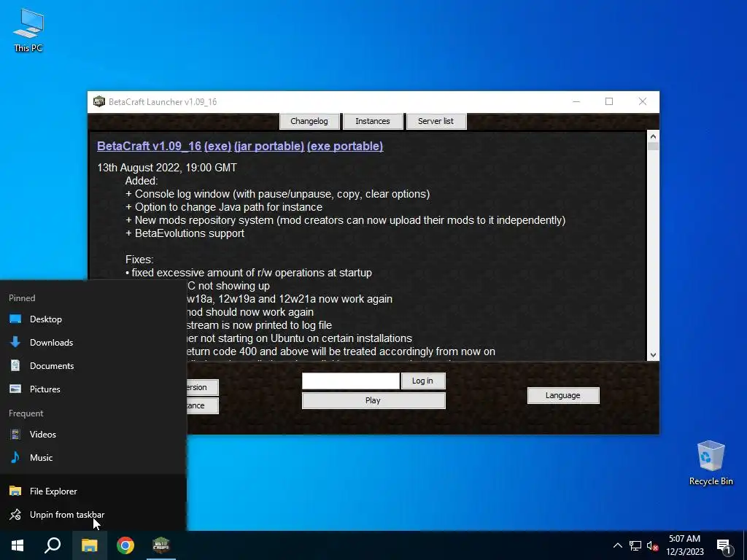Switch to the Instances tab
Screen dimensions: 747x560
(373, 122)
